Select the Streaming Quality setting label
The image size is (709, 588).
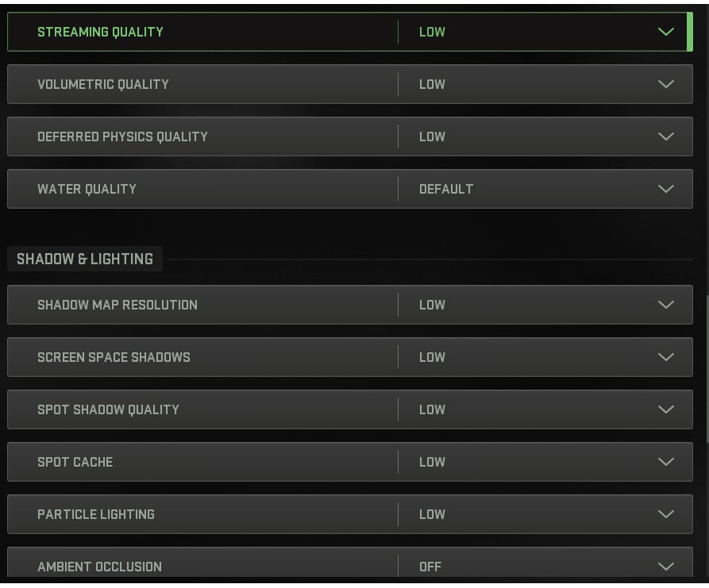pyautogui.click(x=100, y=32)
